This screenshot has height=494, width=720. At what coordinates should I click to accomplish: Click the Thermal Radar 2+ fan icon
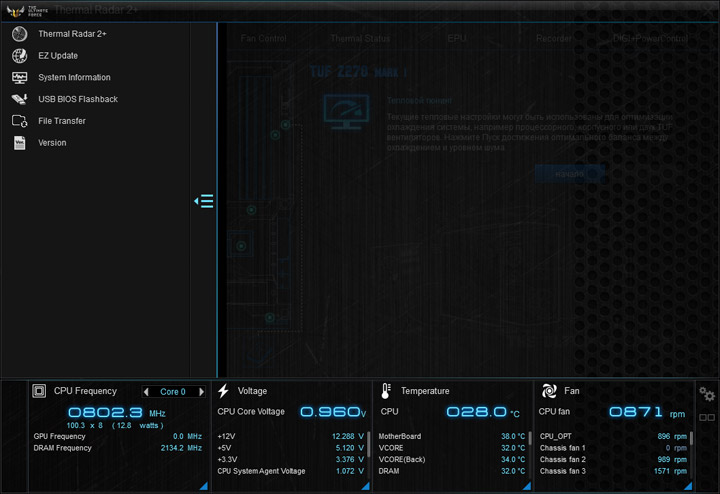point(19,34)
